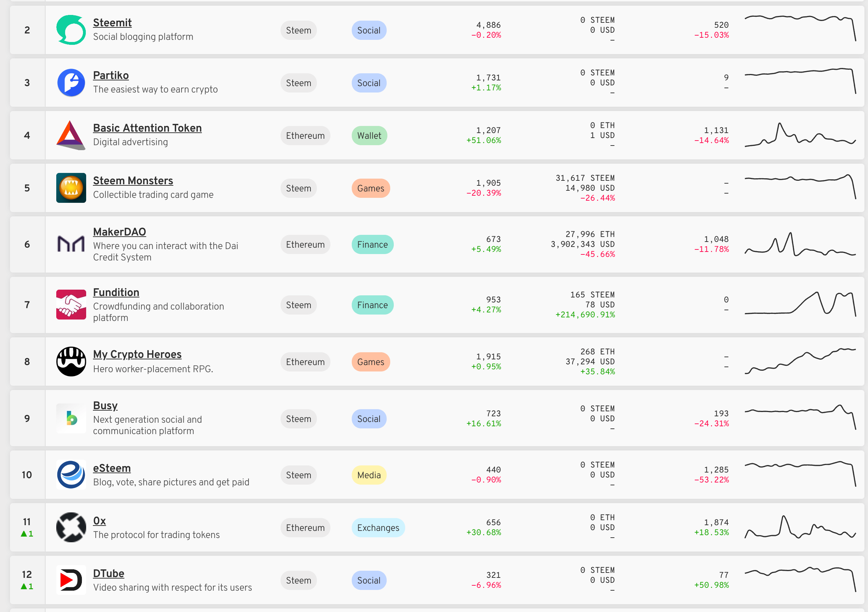The image size is (868, 612).
Task: Click Finance tag in Fundition row
Action: point(373,305)
